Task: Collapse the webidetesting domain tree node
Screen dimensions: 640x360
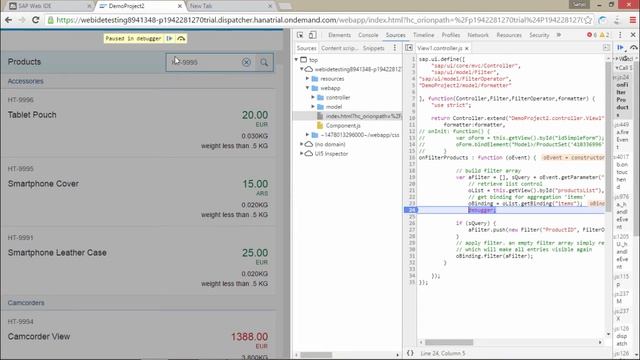Action: [302, 69]
